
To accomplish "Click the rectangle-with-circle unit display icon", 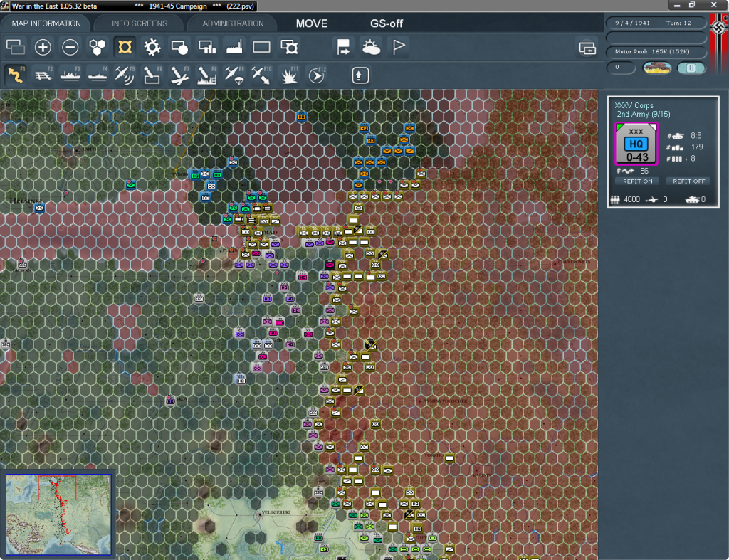I will (x=179, y=47).
